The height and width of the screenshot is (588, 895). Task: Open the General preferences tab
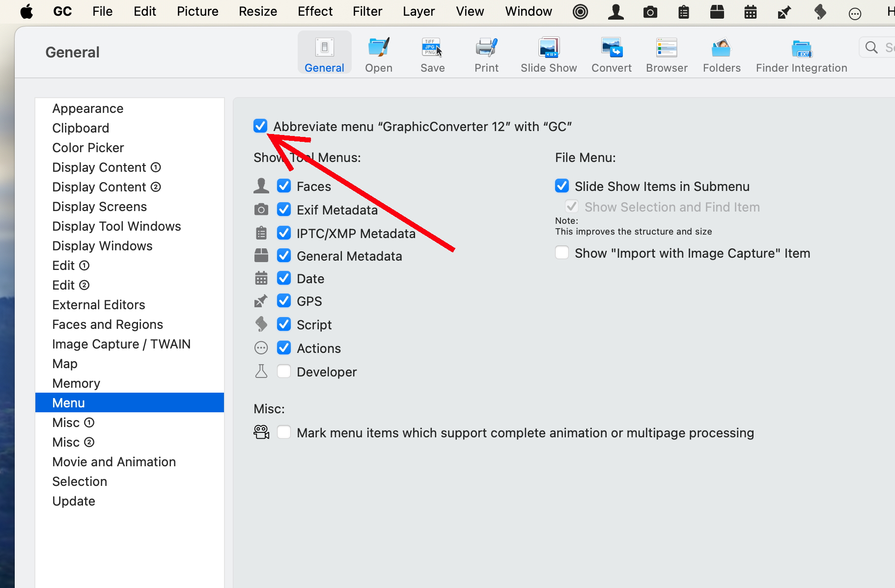[324, 53]
